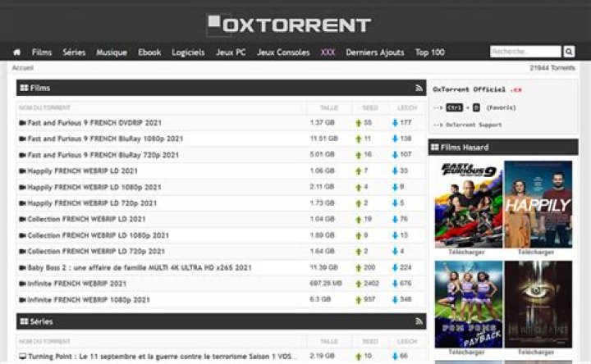591x364 pixels.
Task: Open Fast and Furious 9 BluRay 1080p torrent
Action: 105,139
